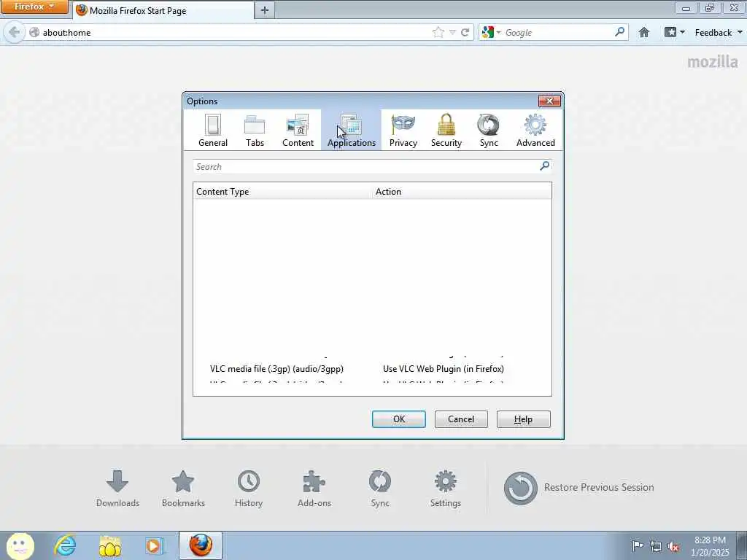
Task: Open the Feedback menu
Action: pyautogui.click(x=719, y=32)
